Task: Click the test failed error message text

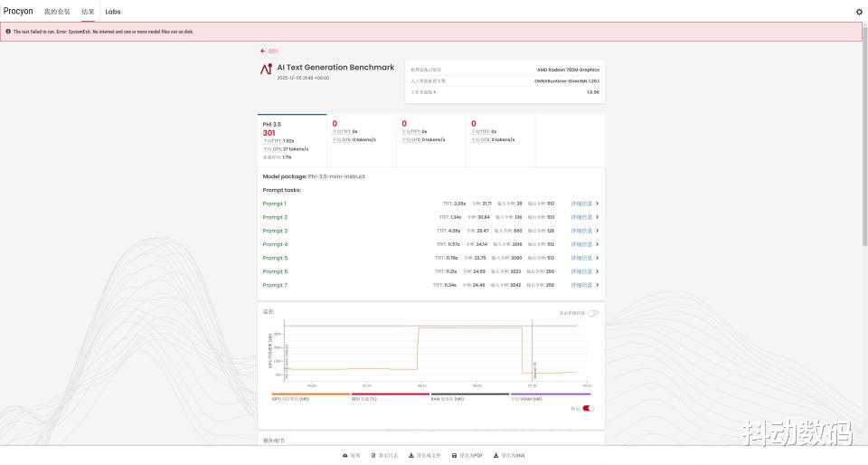Action: click(103, 32)
